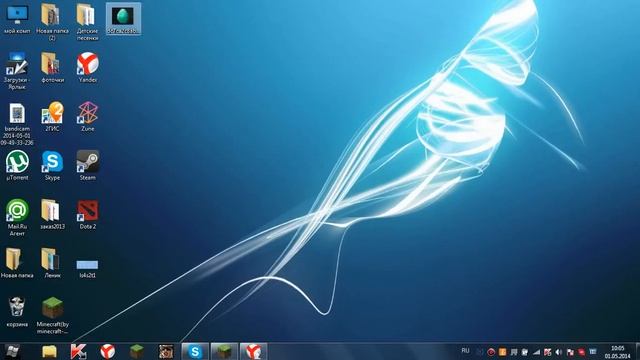Select the bandicam 2014-05-01 file icon
Image resolution: width=640 pixels, height=360 pixels.
[x=17, y=124]
